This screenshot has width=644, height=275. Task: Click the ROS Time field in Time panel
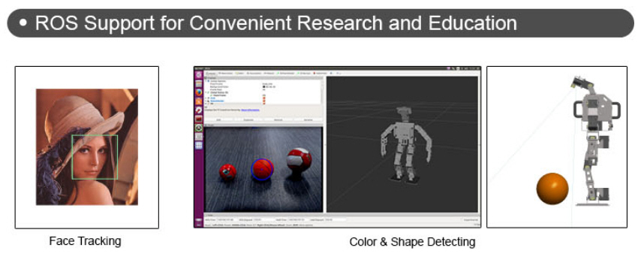click(227, 219)
